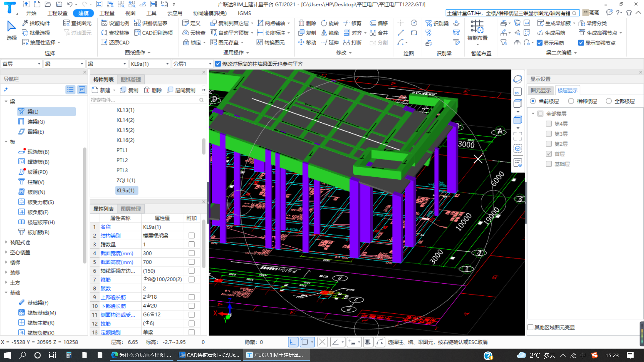Select KL15(2) in component list
The height and width of the screenshot is (362, 644).
[125, 130]
